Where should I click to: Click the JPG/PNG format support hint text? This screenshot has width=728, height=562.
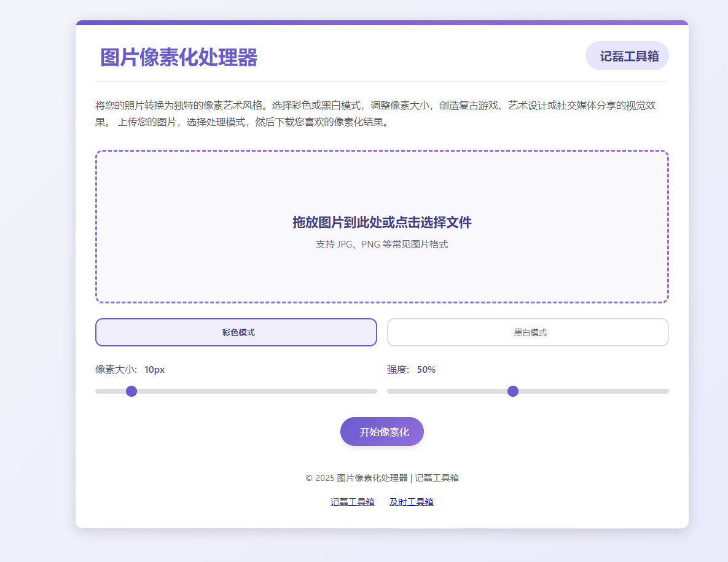[382, 243]
